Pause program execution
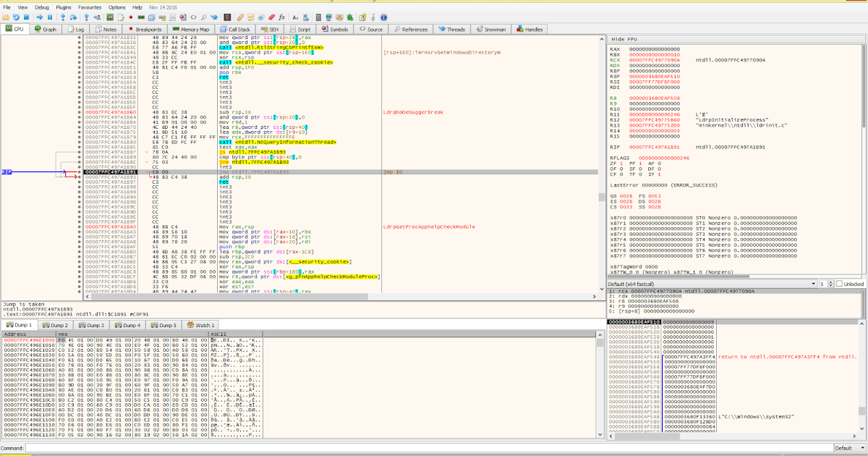 click(49, 14)
